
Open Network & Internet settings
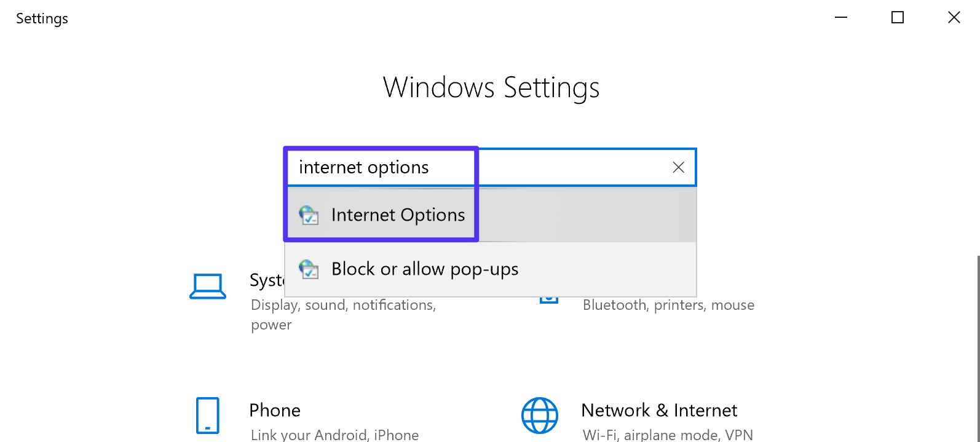pos(658,410)
